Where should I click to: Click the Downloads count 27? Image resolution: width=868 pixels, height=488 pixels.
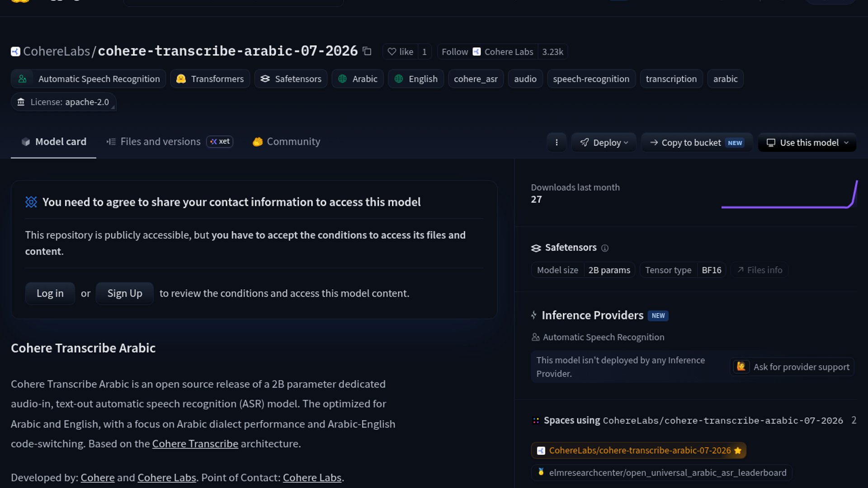pyautogui.click(x=536, y=200)
